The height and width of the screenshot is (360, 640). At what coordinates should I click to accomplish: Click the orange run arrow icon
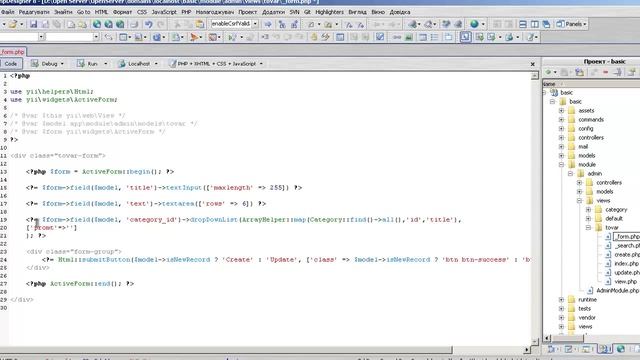coord(194,37)
